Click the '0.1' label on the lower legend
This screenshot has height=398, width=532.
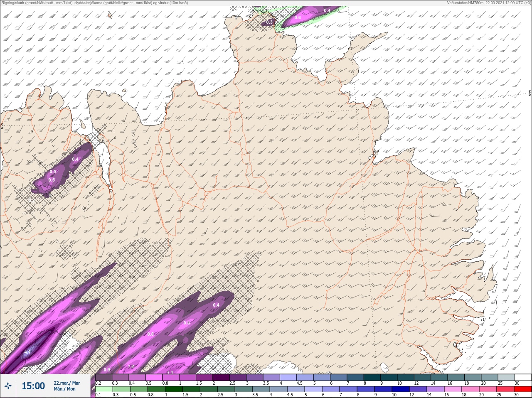[98, 395]
